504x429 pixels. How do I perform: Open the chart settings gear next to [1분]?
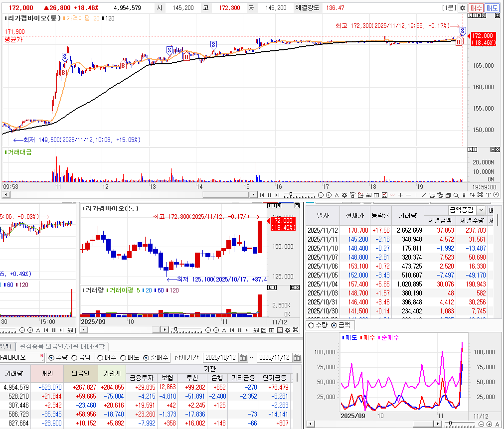click(x=463, y=8)
